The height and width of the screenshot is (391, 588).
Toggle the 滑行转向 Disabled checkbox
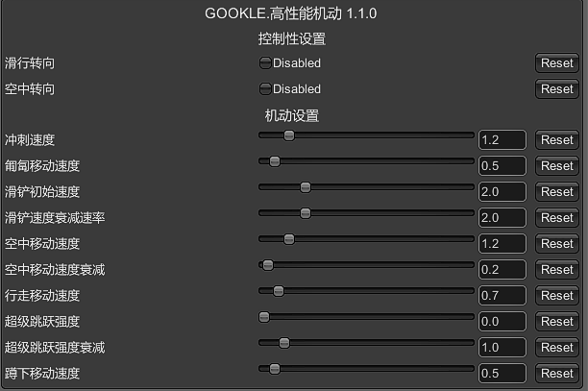[265, 63]
